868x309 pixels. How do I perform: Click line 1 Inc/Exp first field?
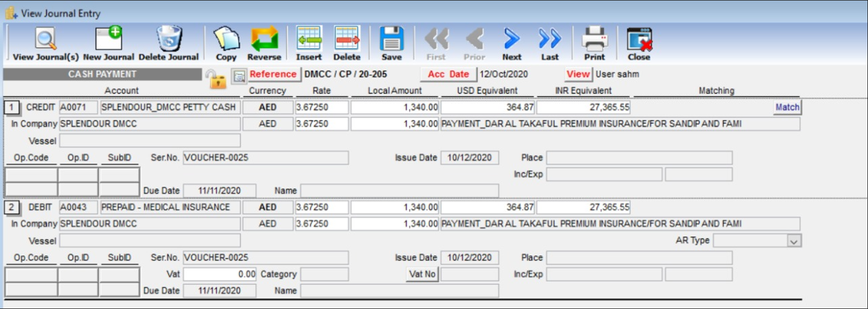(x=604, y=175)
